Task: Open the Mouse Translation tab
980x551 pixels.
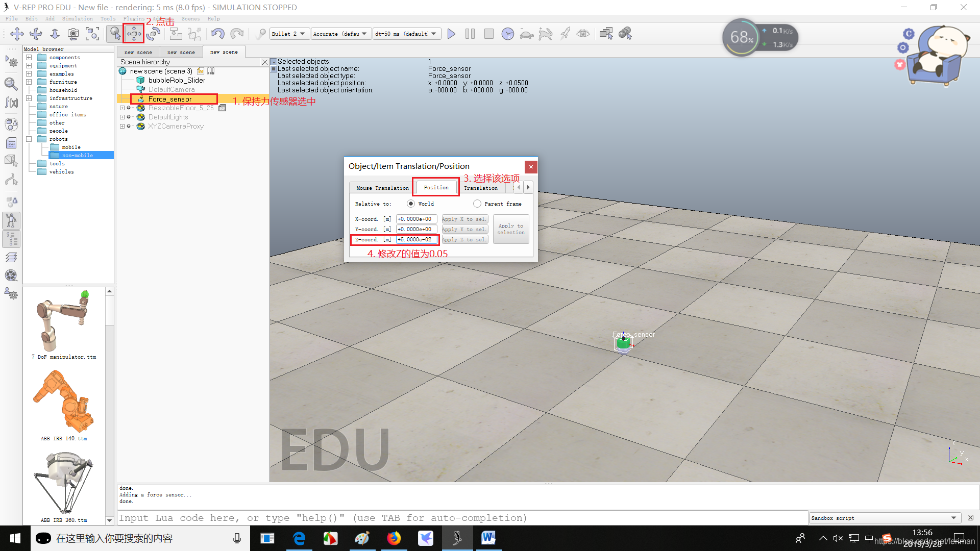Action: click(x=382, y=187)
